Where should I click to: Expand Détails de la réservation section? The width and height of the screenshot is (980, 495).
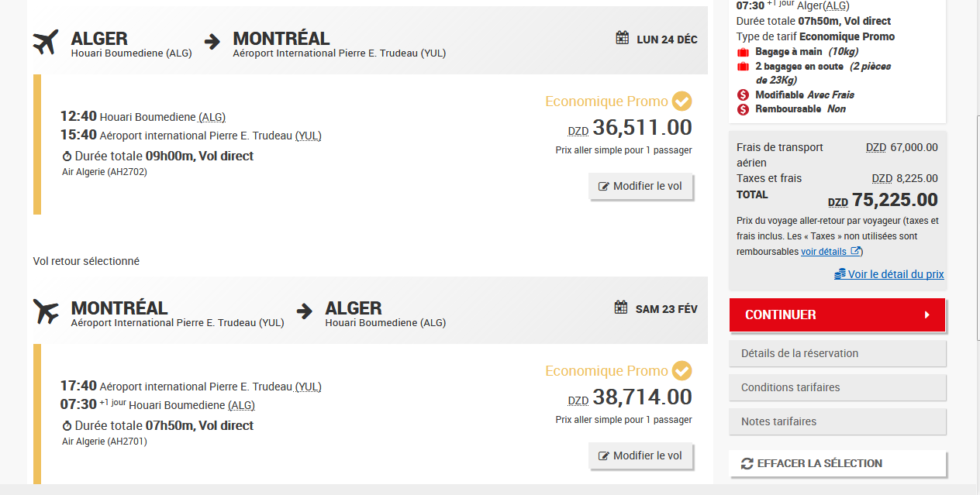[x=837, y=353]
